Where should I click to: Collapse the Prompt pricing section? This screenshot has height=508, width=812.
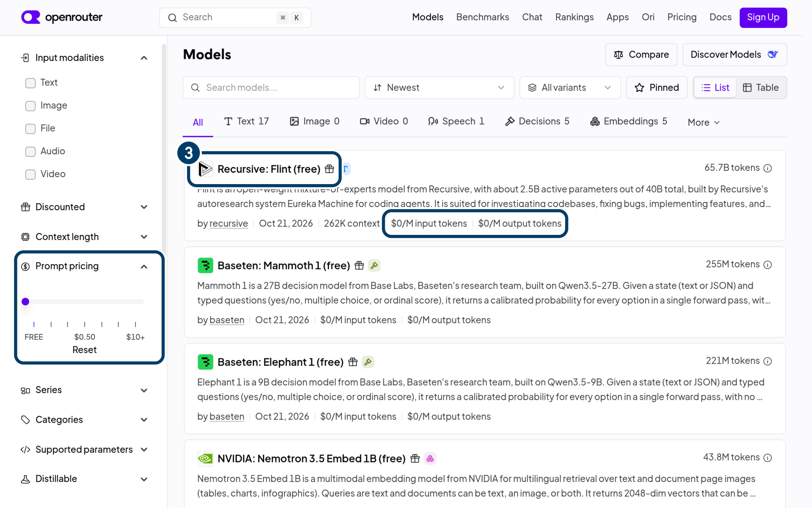point(144,267)
